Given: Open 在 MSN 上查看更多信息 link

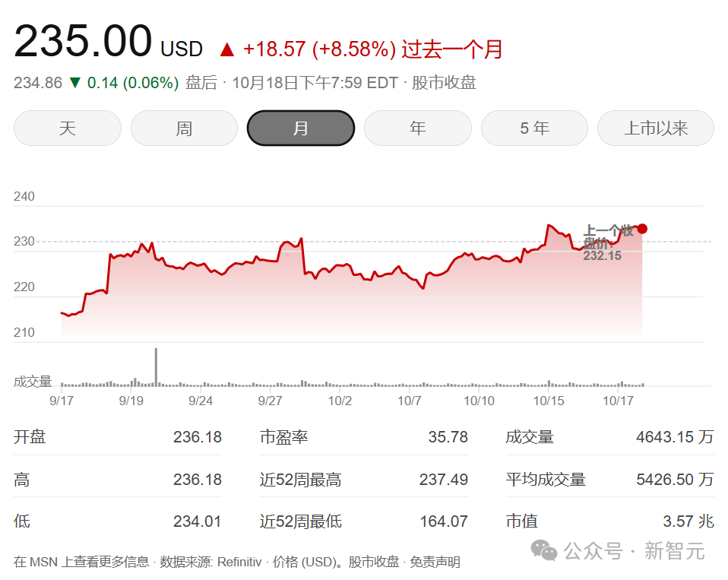Looking at the screenshot, I should (82, 562).
